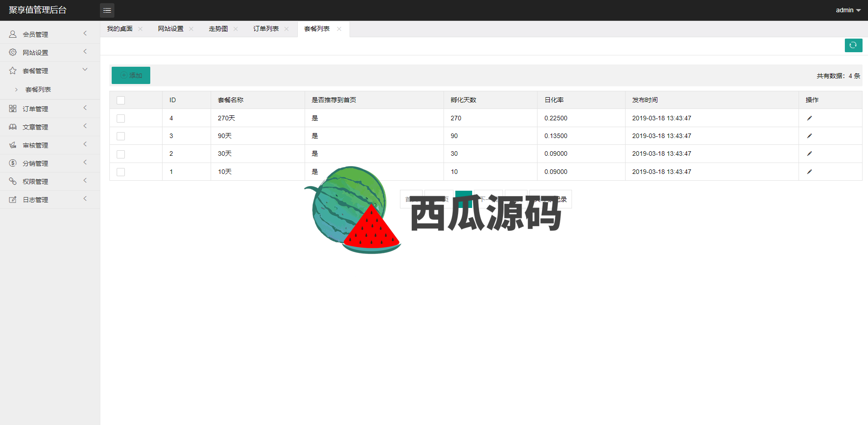This screenshot has height=425, width=868.
Task: Edit the 90天 package with pencil icon
Action: pyautogui.click(x=809, y=136)
